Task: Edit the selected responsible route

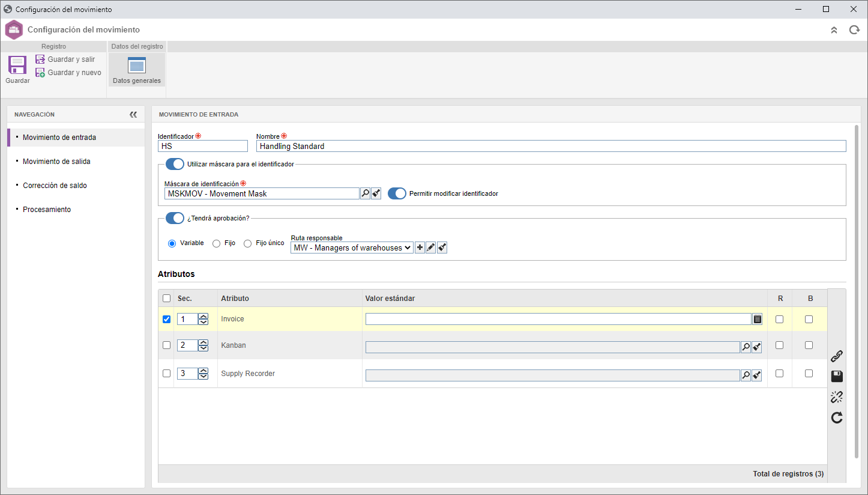Action: [x=430, y=247]
